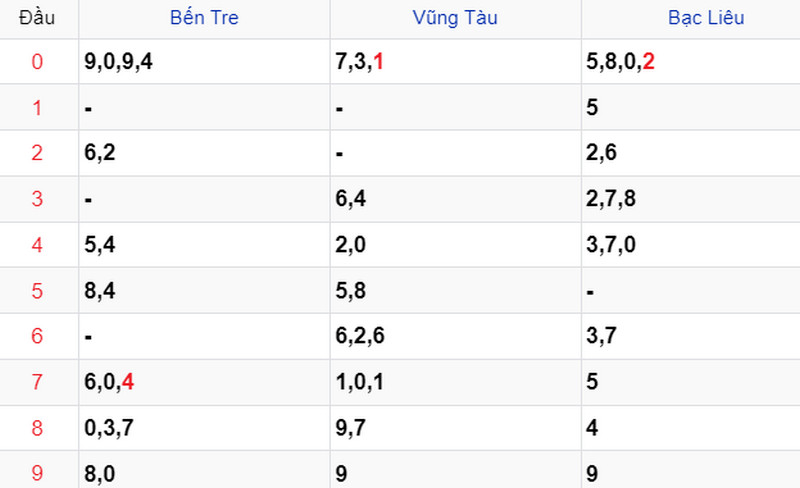Select row header number 9
Screen dimensions: 800x488
coord(37,473)
